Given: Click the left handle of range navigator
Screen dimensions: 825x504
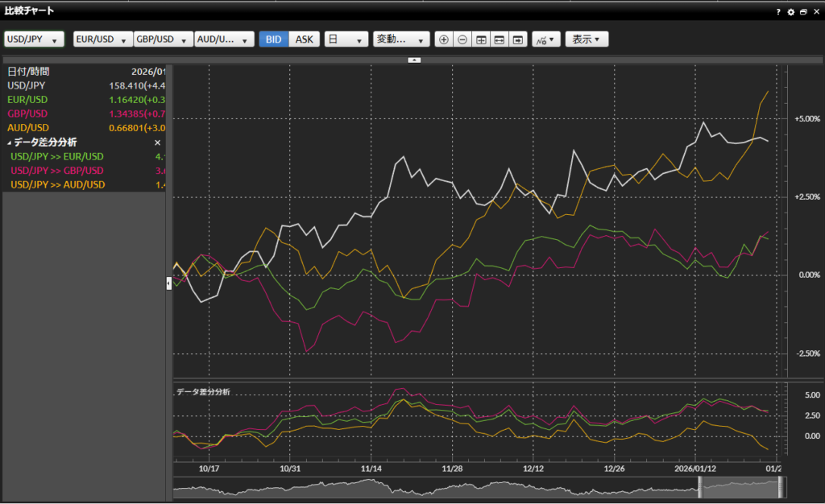Looking at the screenshot, I should [700, 487].
